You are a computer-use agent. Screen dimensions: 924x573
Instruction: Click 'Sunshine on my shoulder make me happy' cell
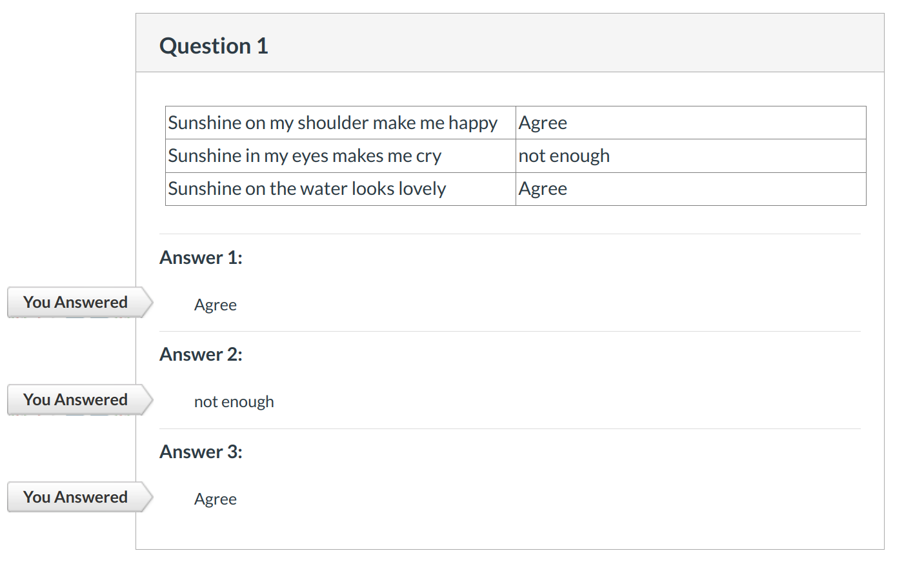pos(332,123)
